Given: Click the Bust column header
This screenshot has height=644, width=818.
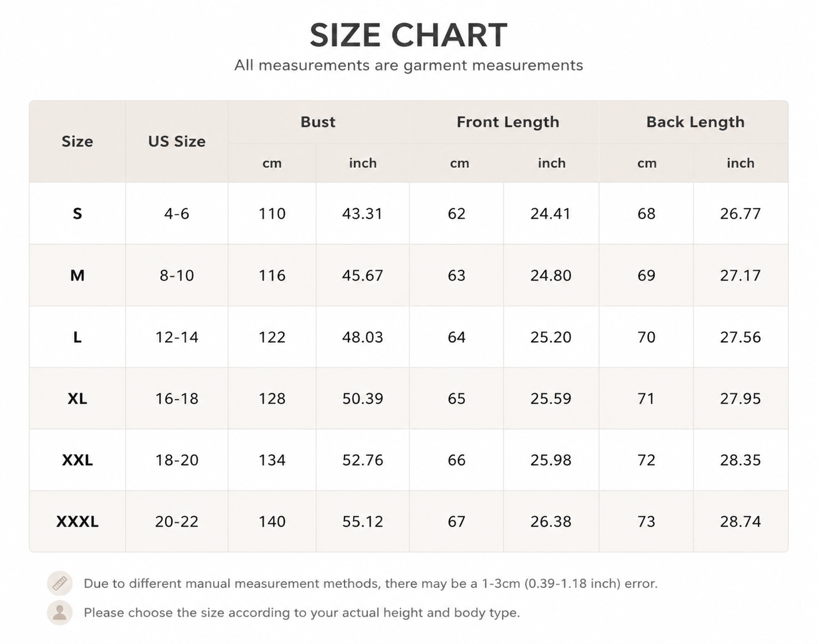Looking at the screenshot, I should click(318, 122).
